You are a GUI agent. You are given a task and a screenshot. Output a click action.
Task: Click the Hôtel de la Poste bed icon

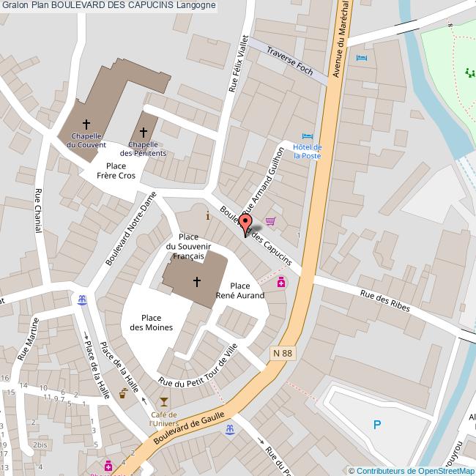click(x=308, y=136)
